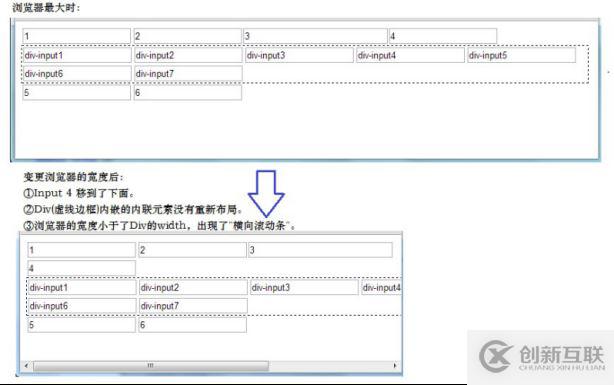Click input field 1 in the wide browser window
The width and height of the screenshot is (614, 385).
(76, 36)
